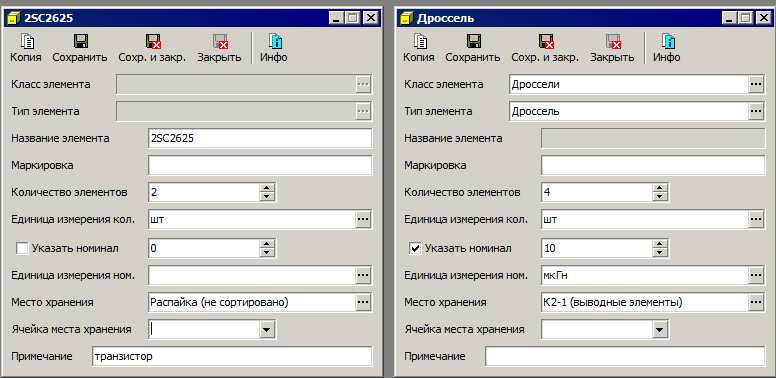Click nominal value field showing 10

coord(596,248)
